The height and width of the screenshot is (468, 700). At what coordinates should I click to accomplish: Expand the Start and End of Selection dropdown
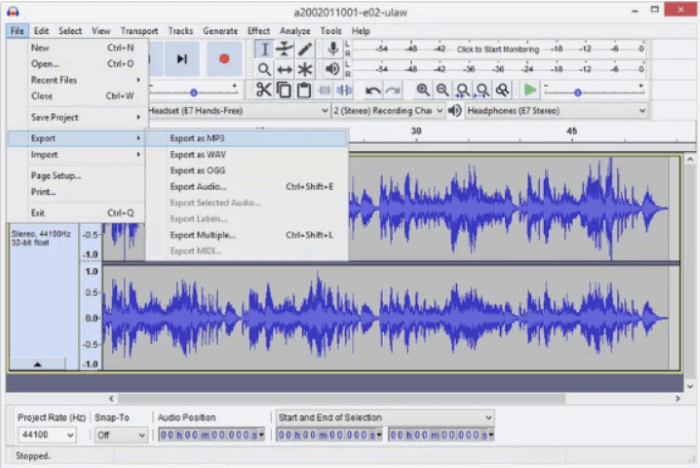(x=385, y=417)
